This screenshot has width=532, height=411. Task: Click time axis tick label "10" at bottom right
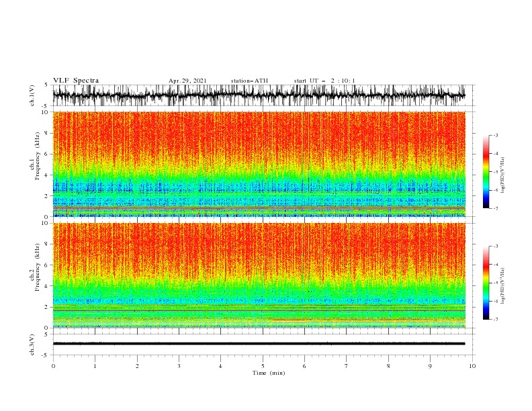472,366
